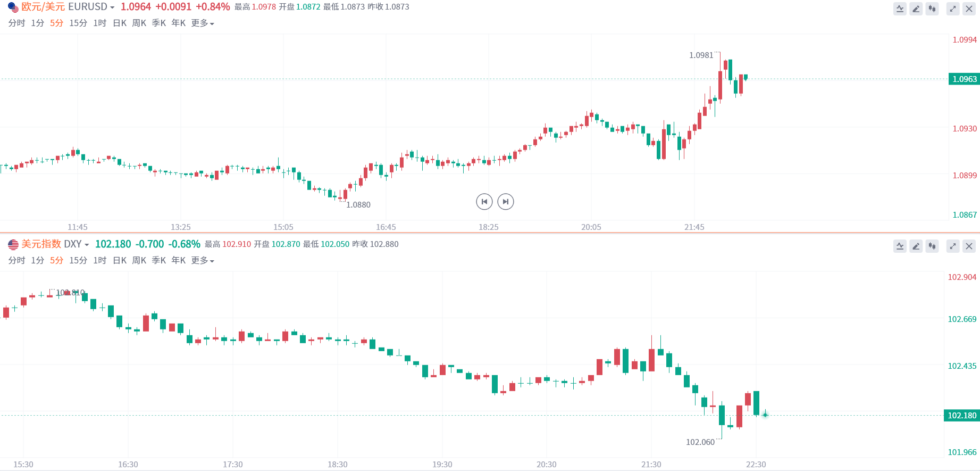Expand the 更多 timeframe menu on EURUSD chart
This screenshot has height=471, width=980.
pos(202,23)
